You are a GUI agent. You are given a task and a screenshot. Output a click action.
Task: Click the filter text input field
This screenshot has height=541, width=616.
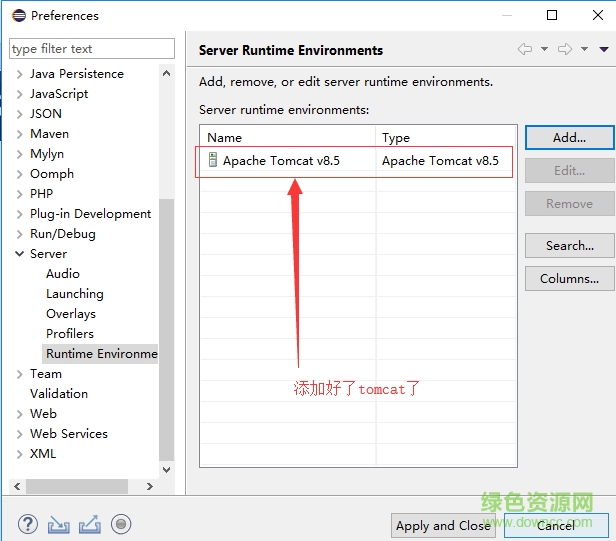click(x=91, y=49)
